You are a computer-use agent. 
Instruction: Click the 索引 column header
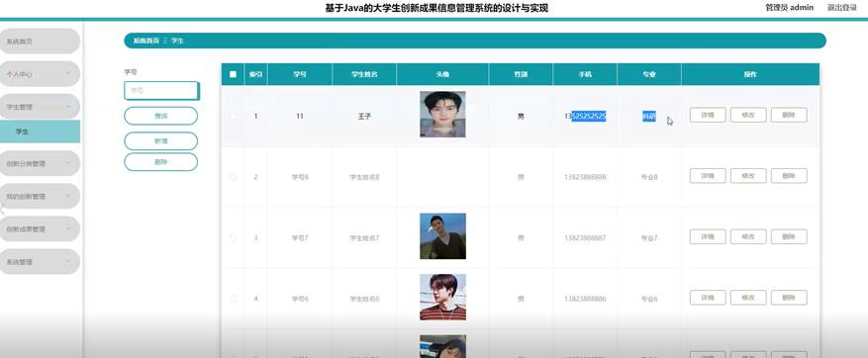(255, 74)
